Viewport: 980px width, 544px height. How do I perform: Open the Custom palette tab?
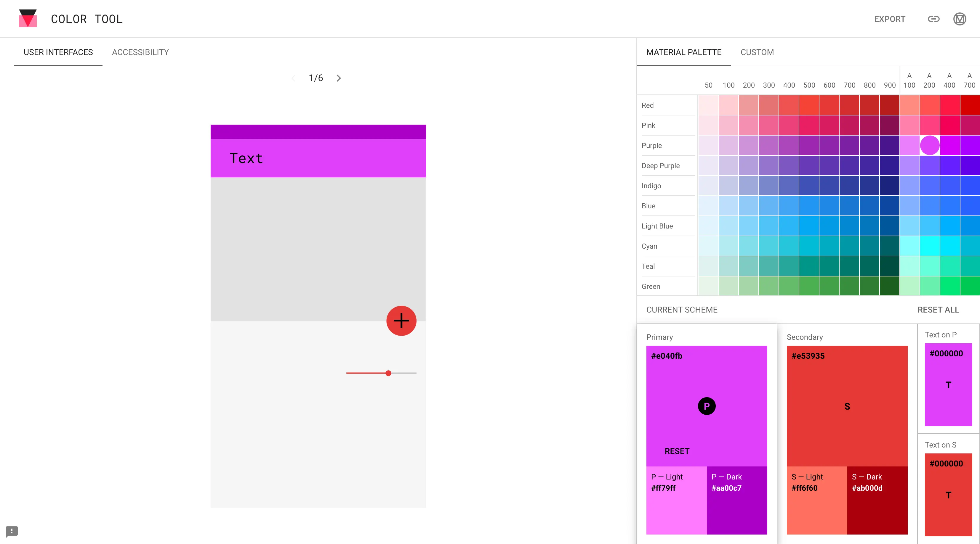757,52
